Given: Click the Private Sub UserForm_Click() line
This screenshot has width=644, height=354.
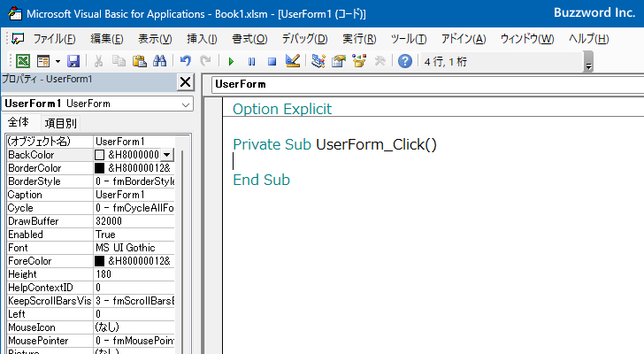Looking at the screenshot, I should pyautogui.click(x=334, y=144).
